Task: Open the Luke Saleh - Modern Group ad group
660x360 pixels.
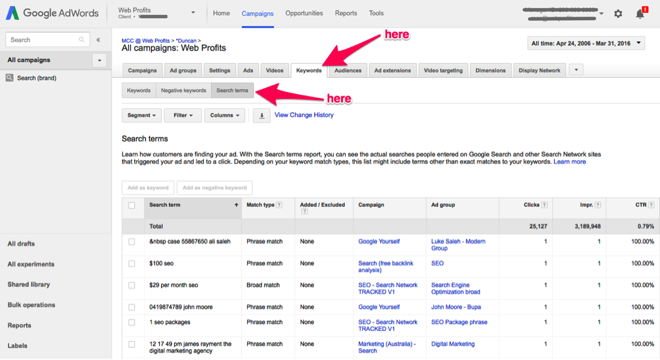Action: (x=458, y=245)
